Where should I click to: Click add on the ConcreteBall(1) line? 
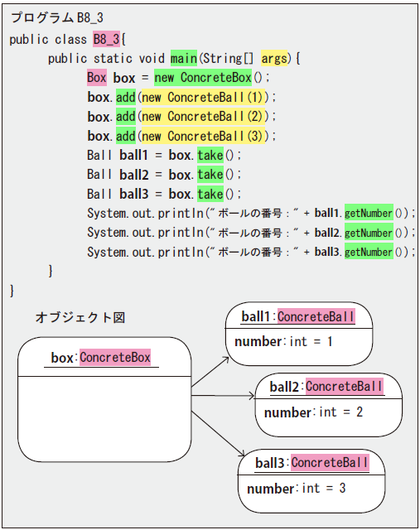coord(126,98)
